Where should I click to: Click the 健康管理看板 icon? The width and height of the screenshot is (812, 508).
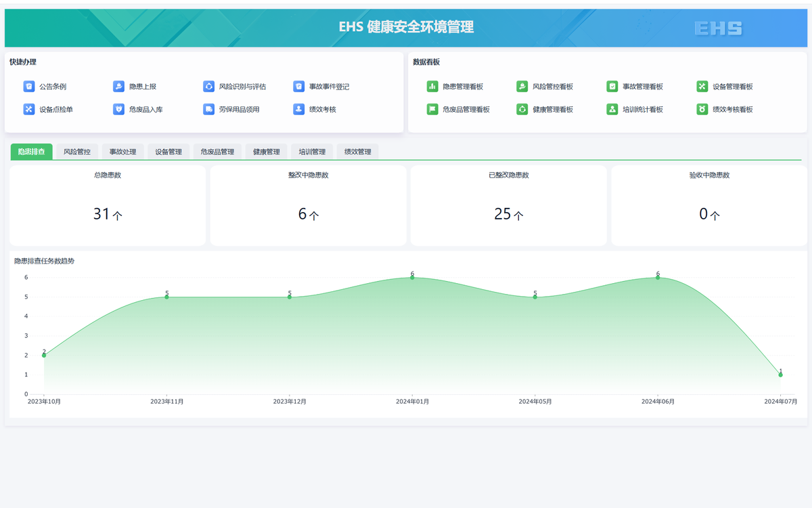click(x=522, y=109)
